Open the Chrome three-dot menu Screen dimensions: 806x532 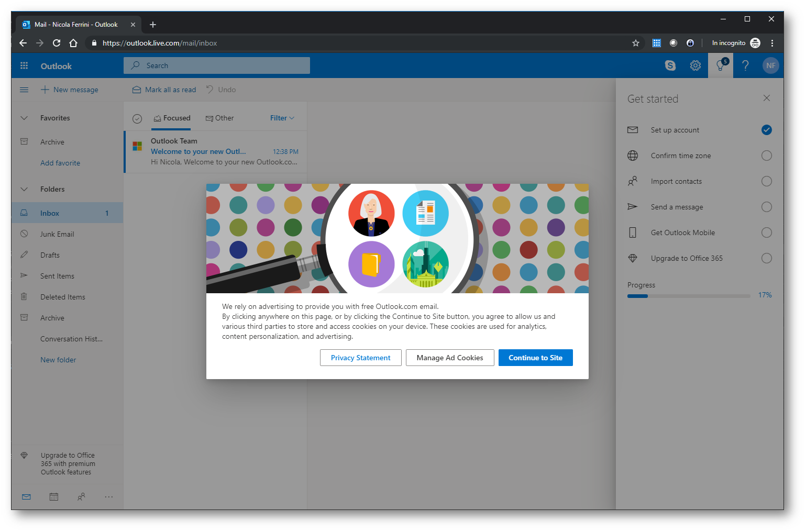(772, 43)
